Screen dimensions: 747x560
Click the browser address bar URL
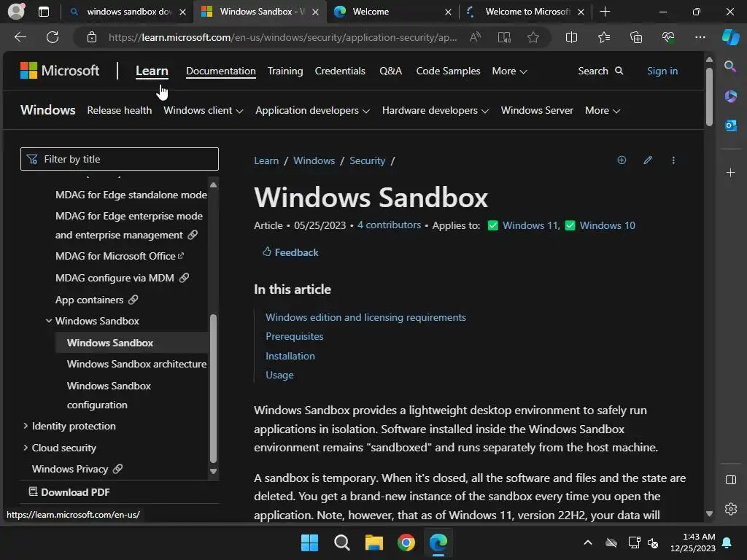pyautogui.click(x=282, y=37)
